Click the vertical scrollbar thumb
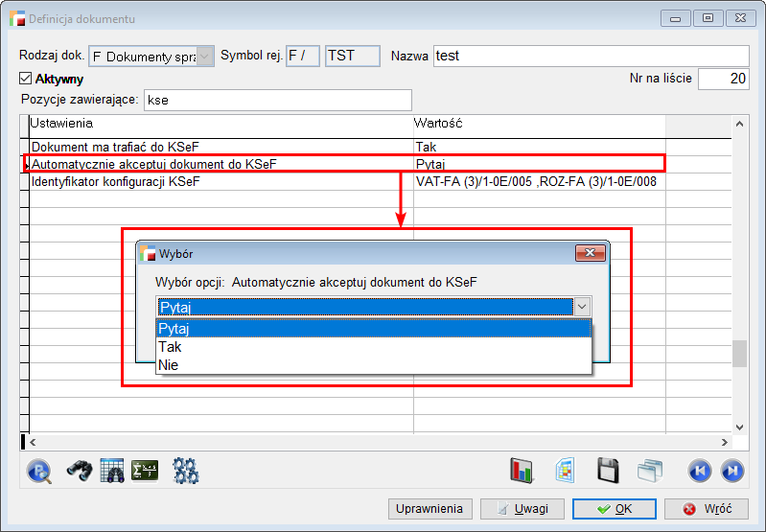The width and height of the screenshot is (766, 532). pyautogui.click(x=739, y=353)
